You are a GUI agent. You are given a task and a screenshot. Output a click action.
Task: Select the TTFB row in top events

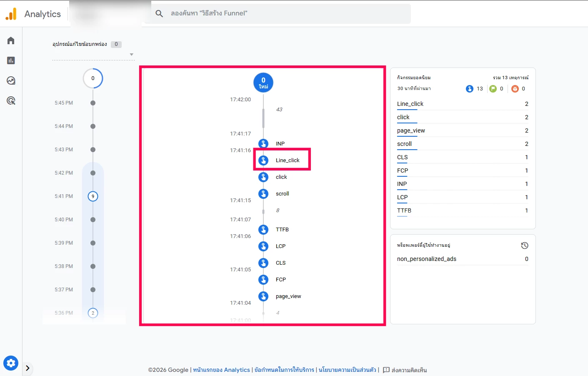[x=462, y=211]
